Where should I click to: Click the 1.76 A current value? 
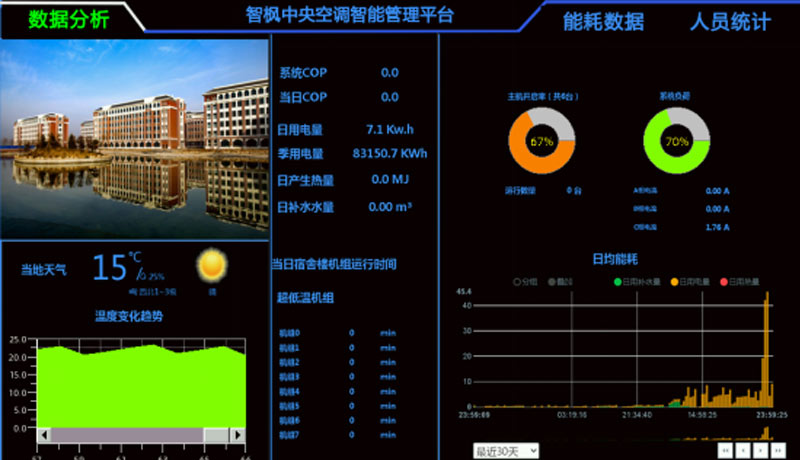(717, 227)
